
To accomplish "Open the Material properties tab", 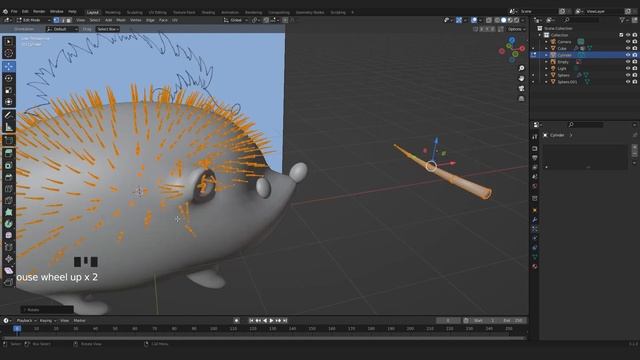I will click(x=535, y=267).
